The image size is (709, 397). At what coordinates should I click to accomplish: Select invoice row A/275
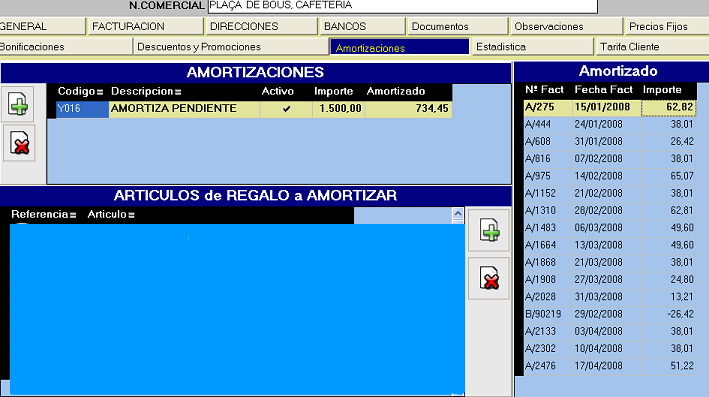click(x=610, y=107)
